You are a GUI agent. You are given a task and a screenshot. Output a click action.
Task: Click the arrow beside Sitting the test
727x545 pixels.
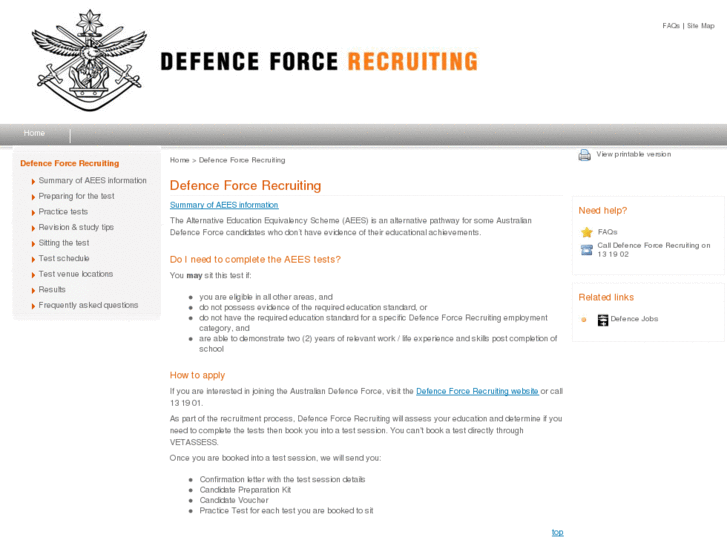tap(33, 244)
